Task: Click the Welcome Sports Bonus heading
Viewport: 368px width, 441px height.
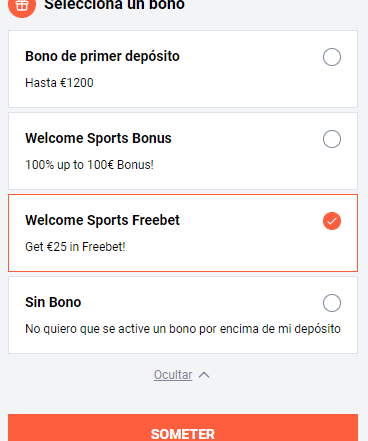Action: (x=98, y=138)
